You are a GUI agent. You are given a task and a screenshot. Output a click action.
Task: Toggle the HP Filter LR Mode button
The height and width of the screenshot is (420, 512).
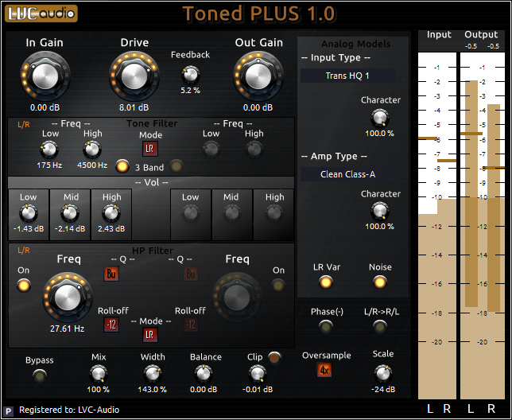pos(150,335)
